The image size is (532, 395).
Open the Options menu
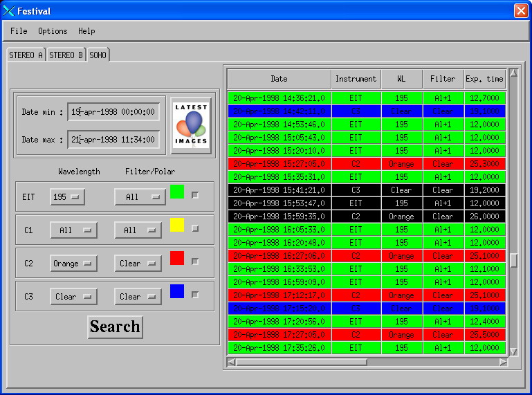[53, 31]
